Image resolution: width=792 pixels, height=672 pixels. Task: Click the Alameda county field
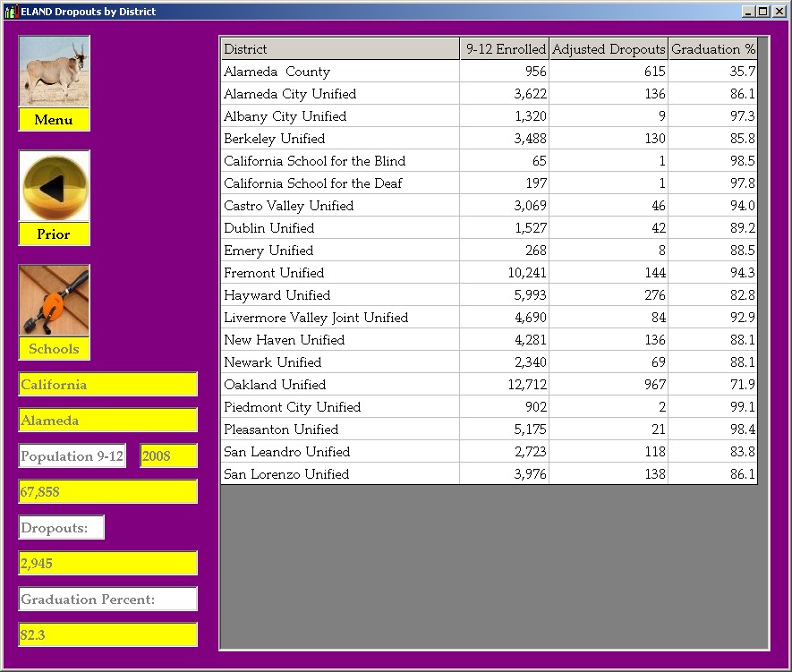107,421
